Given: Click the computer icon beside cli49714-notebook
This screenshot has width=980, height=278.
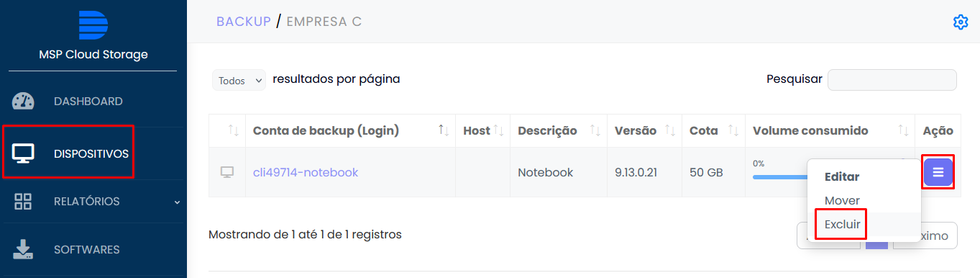Looking at the screenshot, I should pyautogui.click(x=227, y=172).
